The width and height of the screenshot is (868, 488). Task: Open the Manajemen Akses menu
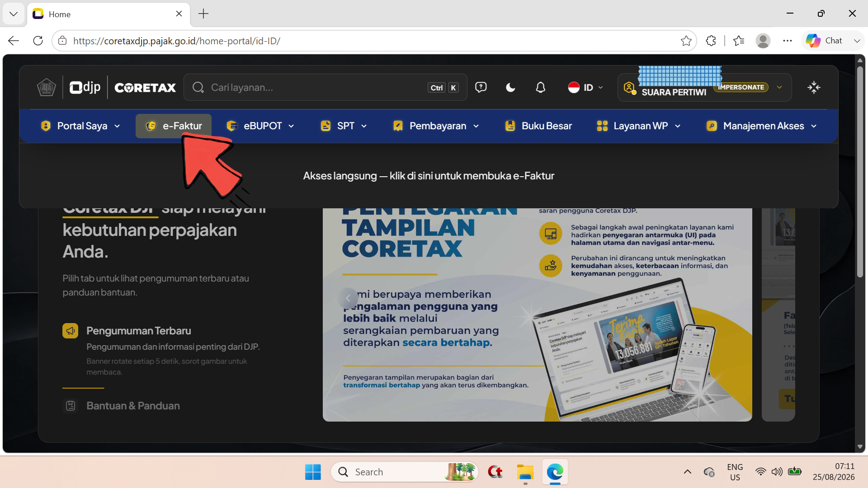[x=762, y=126]
